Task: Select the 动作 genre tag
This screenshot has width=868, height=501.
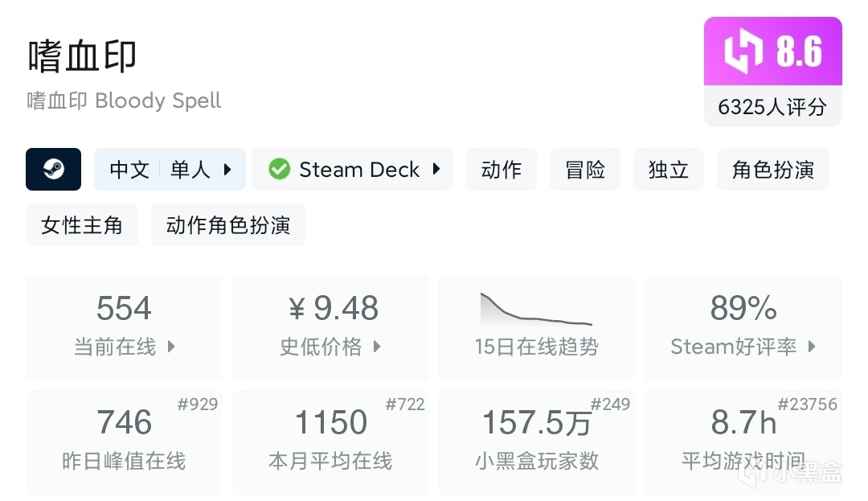Action: [x=502, y=170]
